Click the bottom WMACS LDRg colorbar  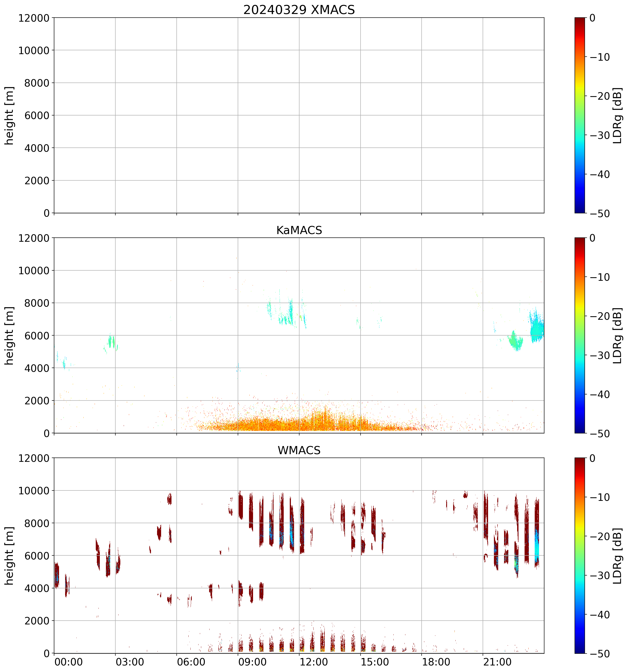tap(580, 555)
